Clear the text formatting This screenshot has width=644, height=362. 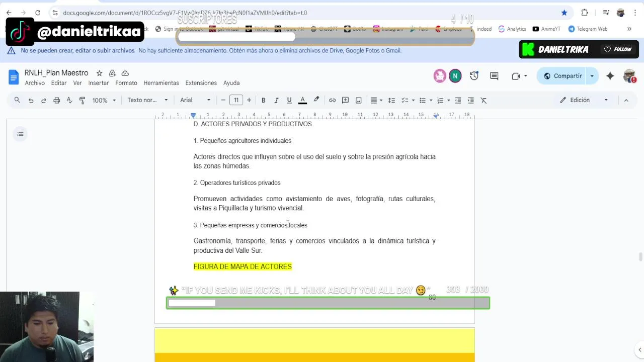[484, 100]
